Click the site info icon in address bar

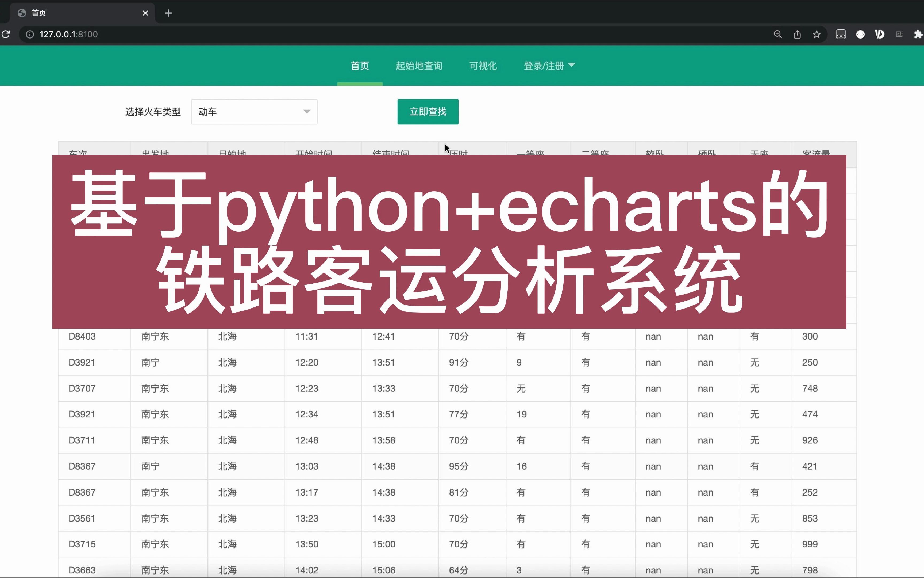tap(30, 35)
